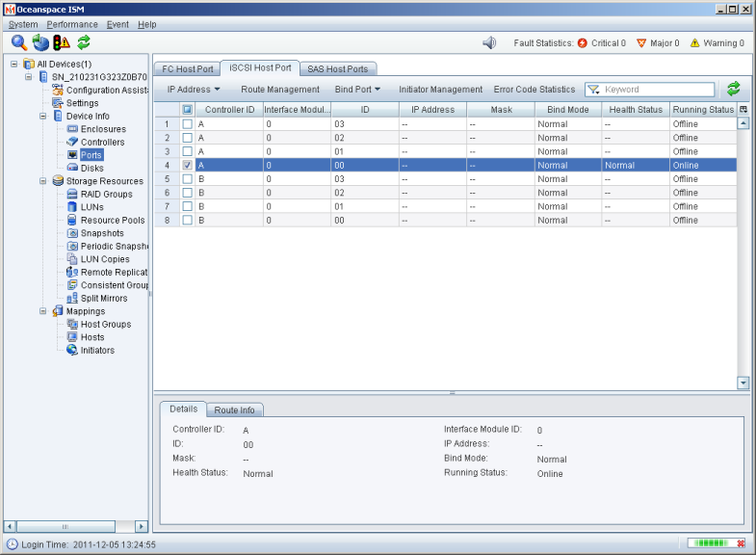Switch to Route Info tab
Viewport: 756px width, 555px height.
click(234, 410)
